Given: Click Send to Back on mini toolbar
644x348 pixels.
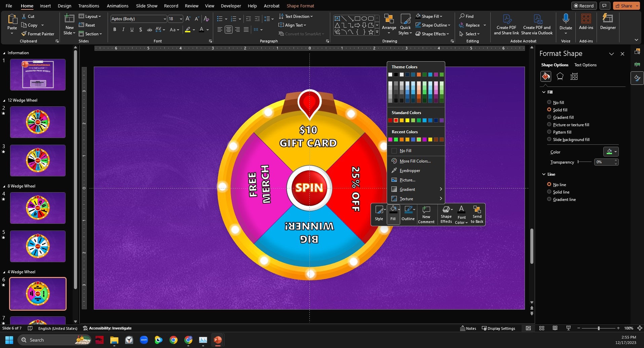Looking at the screenshot, I should (x=477, y=214).
